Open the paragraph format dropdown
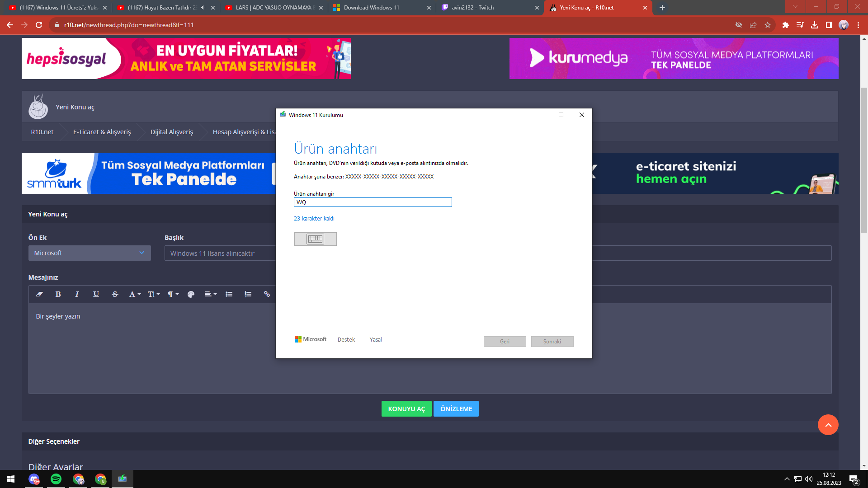 (x=173, y=294)
